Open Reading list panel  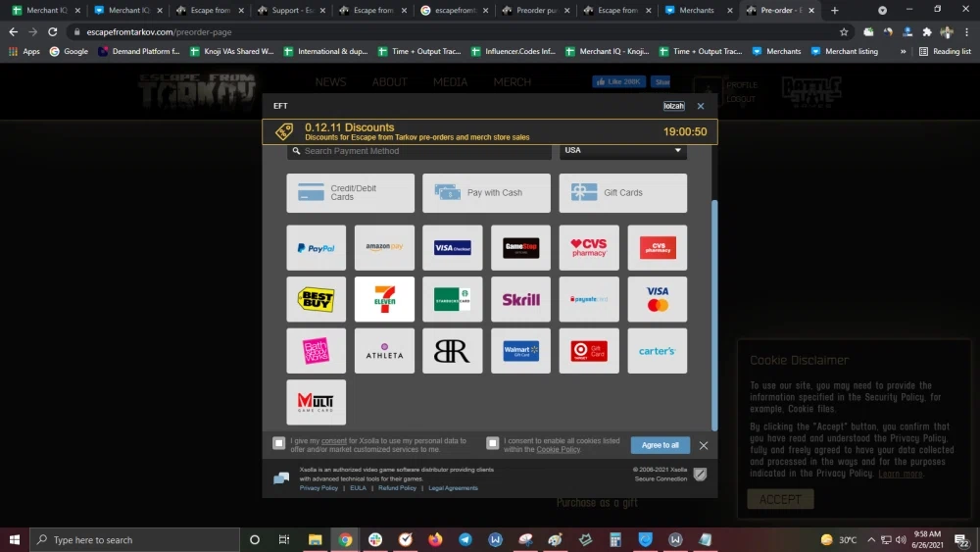tap(945, 51)
